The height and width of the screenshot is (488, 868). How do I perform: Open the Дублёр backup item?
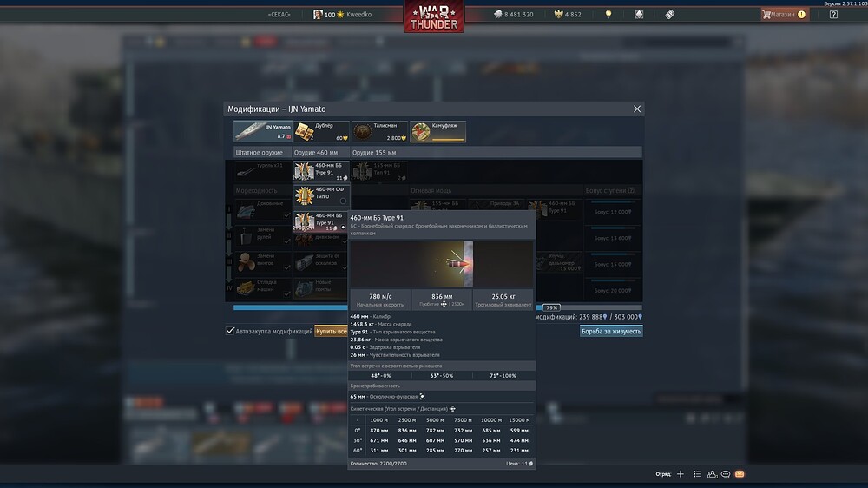(322, 131)
